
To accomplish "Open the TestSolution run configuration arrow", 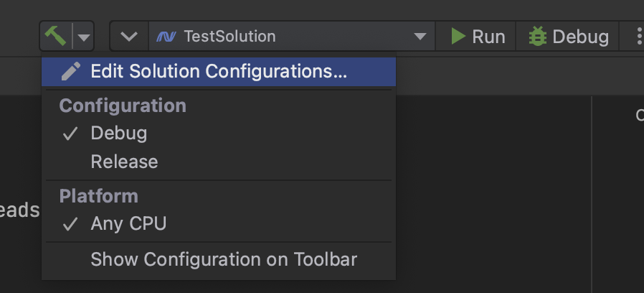I will (420, 37).
